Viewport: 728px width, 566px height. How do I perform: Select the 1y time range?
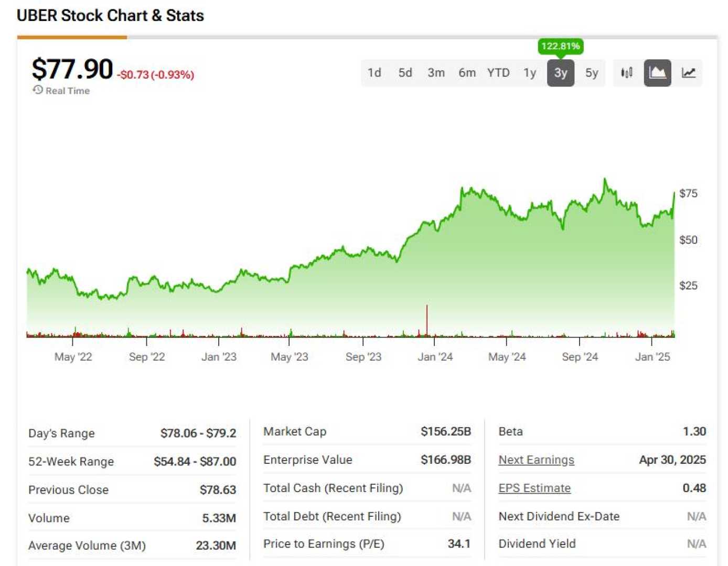click(530, 73)
